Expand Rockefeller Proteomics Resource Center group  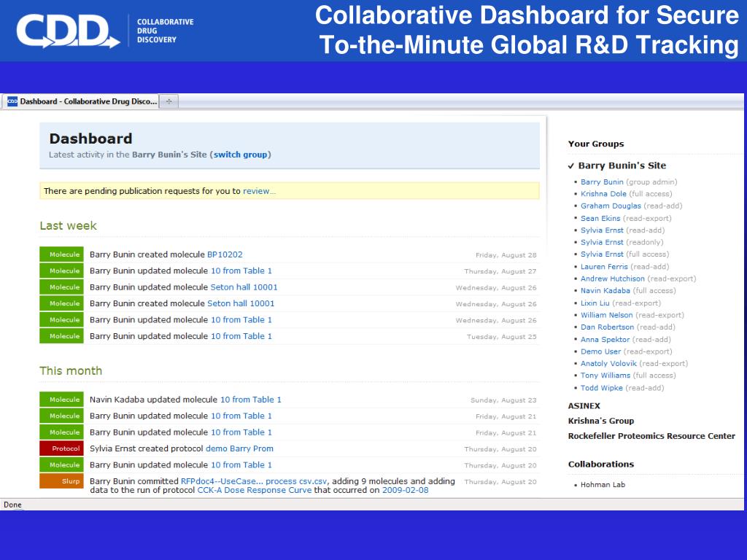(651, 436)
